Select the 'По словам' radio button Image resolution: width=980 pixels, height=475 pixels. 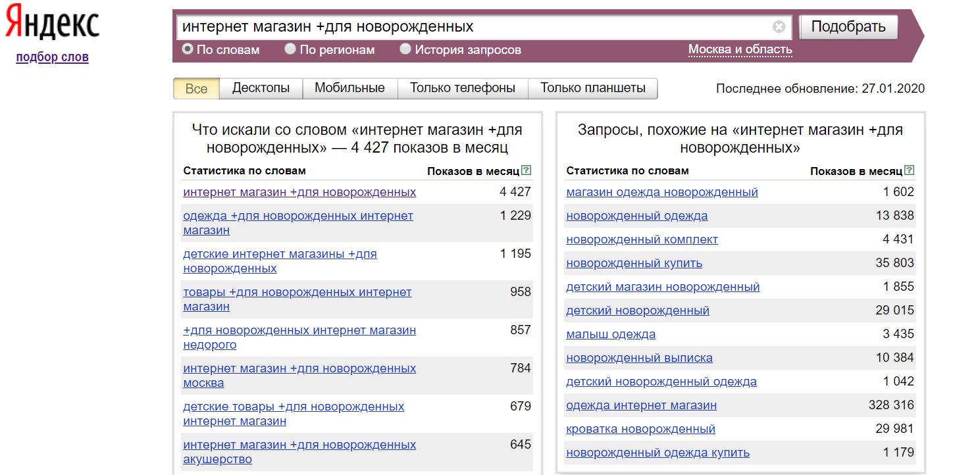[x=188, y=49]
